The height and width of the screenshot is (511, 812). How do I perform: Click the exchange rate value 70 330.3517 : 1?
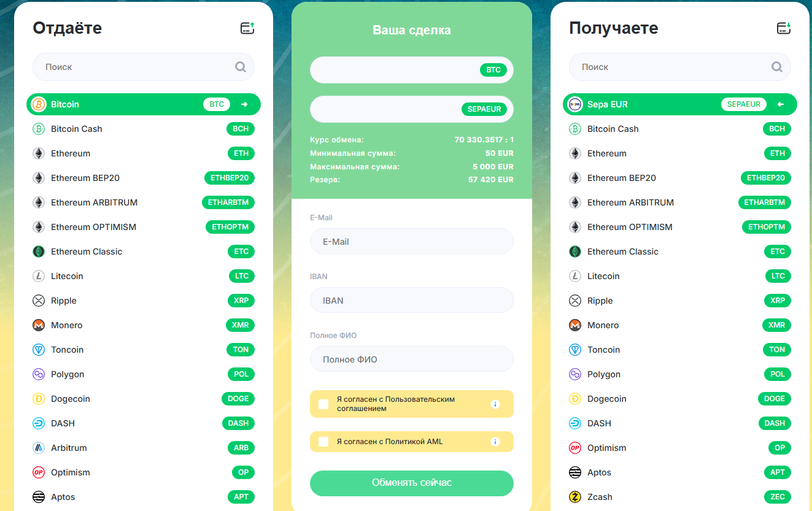point(484,140)
